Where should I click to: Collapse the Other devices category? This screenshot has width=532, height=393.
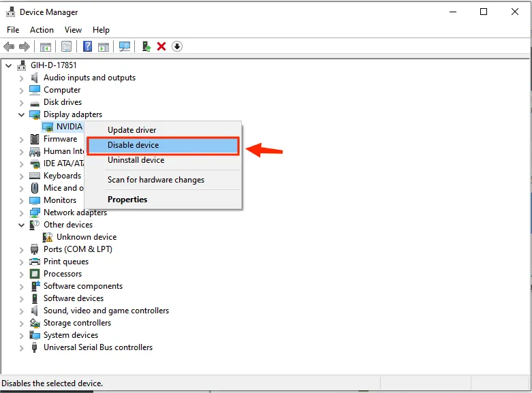(21, 225)
